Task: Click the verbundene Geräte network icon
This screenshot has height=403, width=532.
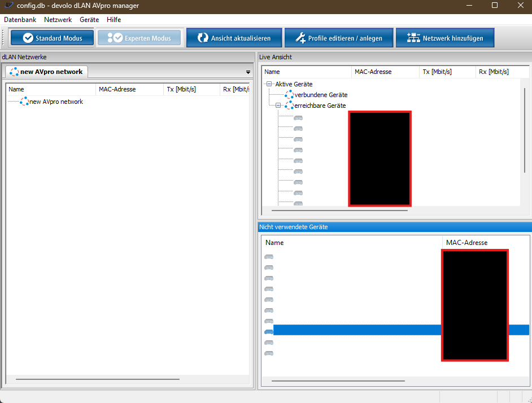Action: 289,94
